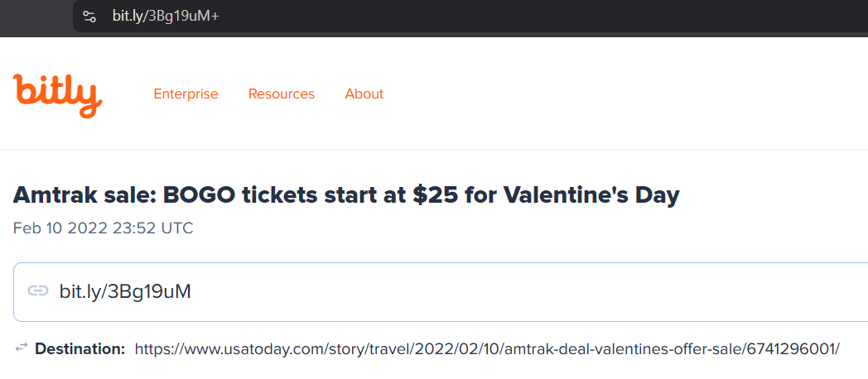Go to the About page
868x379 pixels.
point(364,94)
